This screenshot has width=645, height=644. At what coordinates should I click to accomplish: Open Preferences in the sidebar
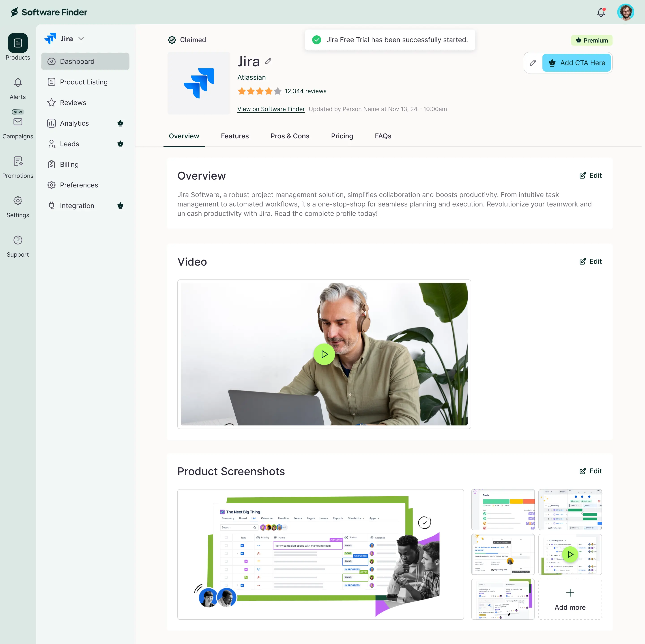[85, 185]
